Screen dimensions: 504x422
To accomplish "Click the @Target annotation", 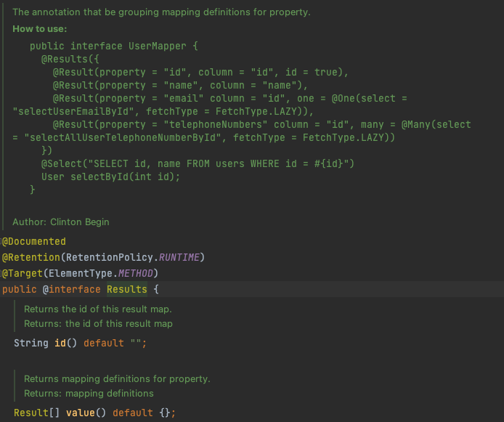I will pos(25,273).
